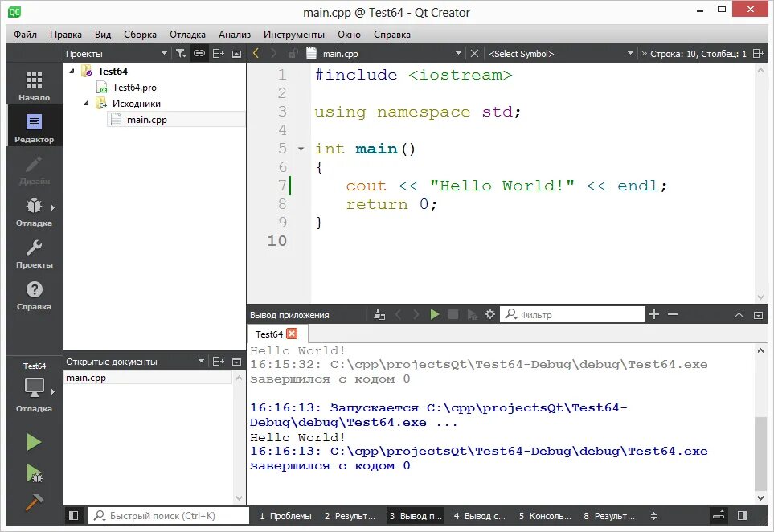Show the 8 Результ... test results pane

coord(609,516)
